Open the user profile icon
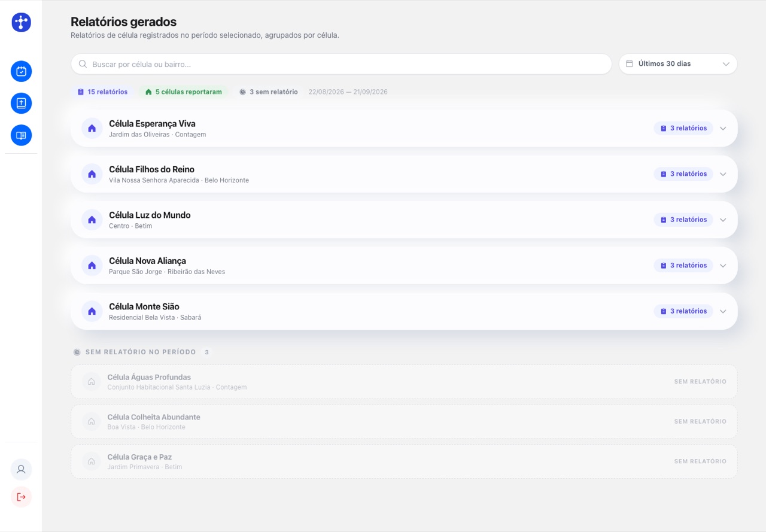The height and width of the screenshot is (532, 766). 21,469
